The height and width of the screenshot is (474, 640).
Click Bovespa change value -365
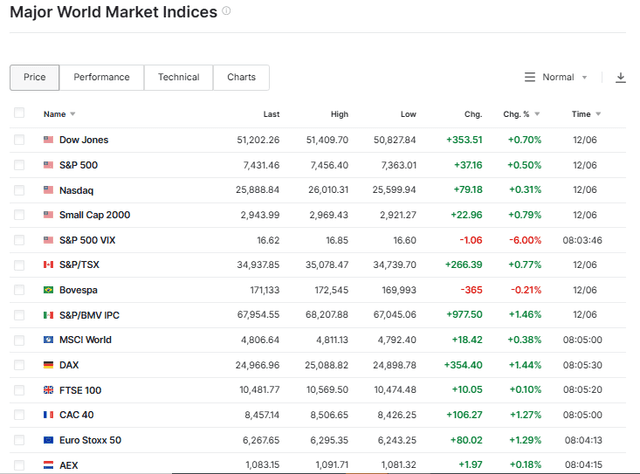click(x=471, y=290)
